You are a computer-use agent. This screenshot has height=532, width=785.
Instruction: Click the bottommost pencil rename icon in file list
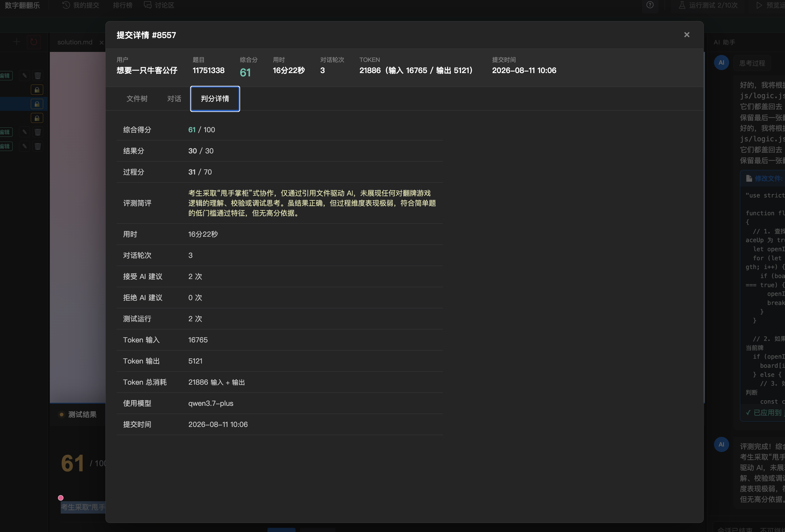pyautogui.click(x=24, y=146)
